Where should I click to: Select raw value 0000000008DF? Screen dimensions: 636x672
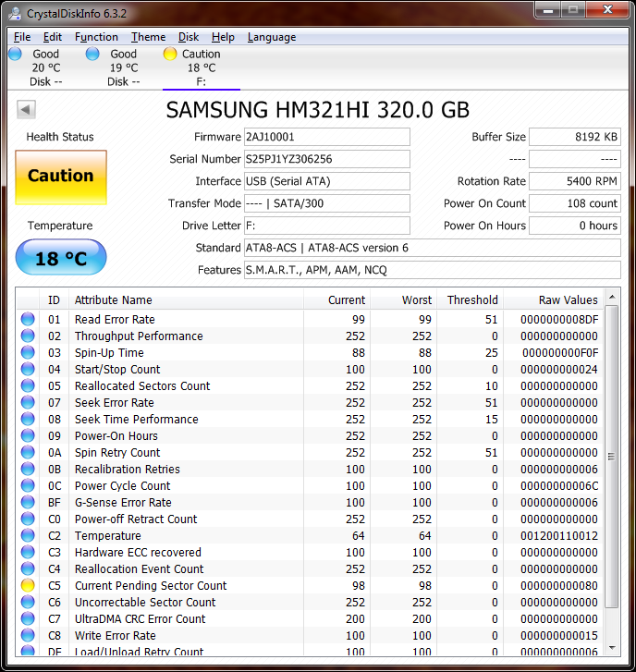point(559,319)
